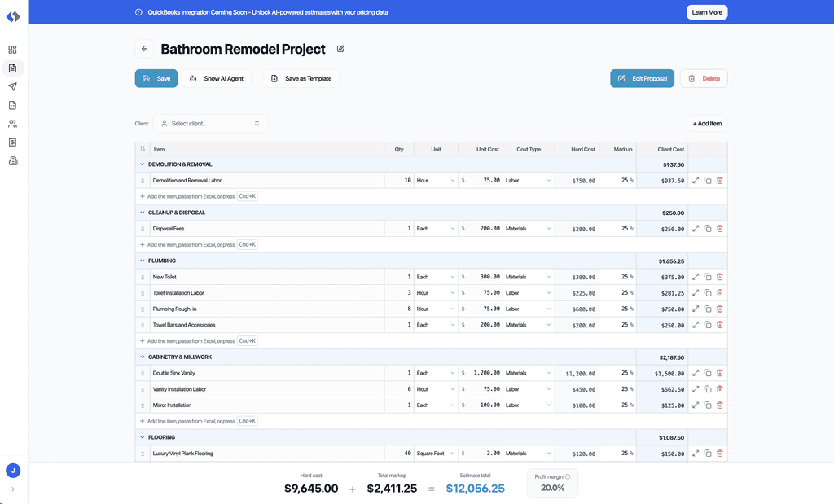
Task: Collapse the Cabinetry & Millwork section
Action: [142, 357]
